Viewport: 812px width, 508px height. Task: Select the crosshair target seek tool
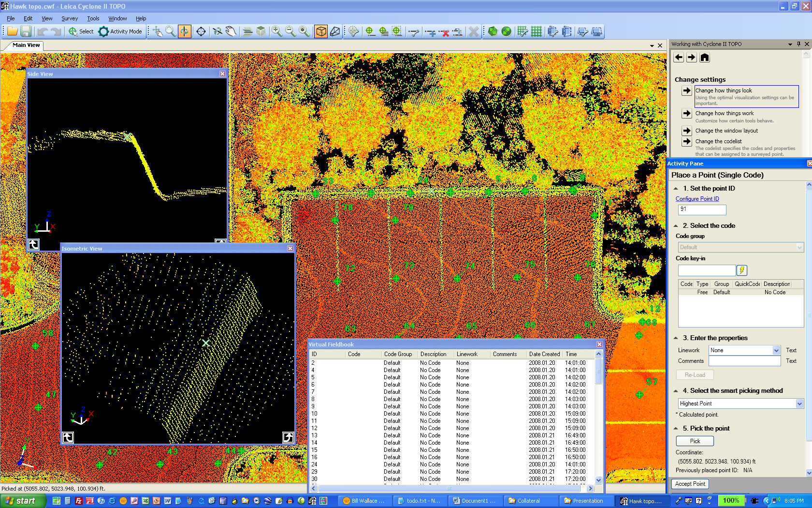(x=201, y=31)
